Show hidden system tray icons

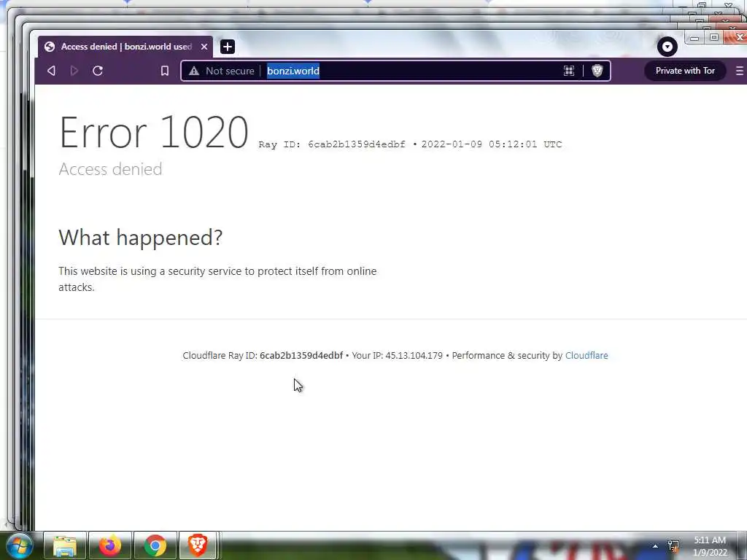point(655,546)
